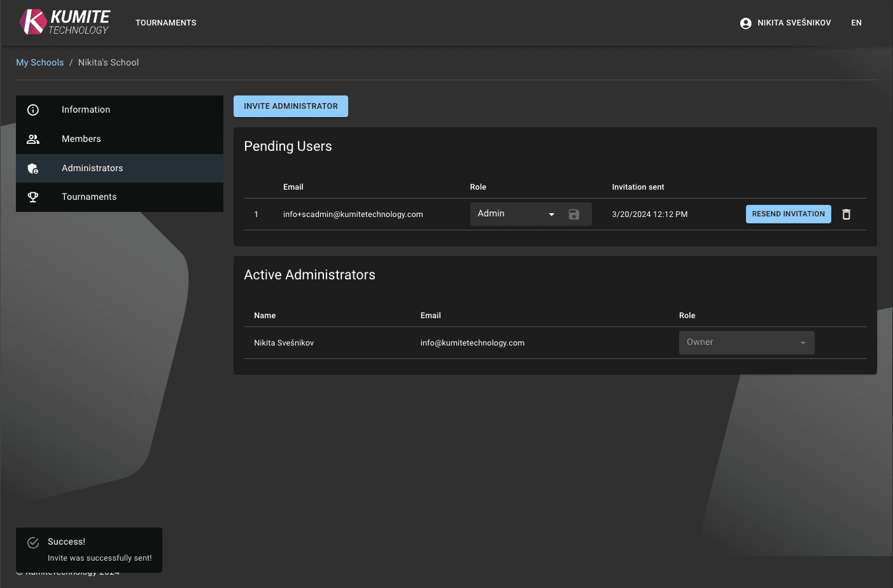
Task: Click the Information circle icon in sidebar
Action: (x=33, y=110)
